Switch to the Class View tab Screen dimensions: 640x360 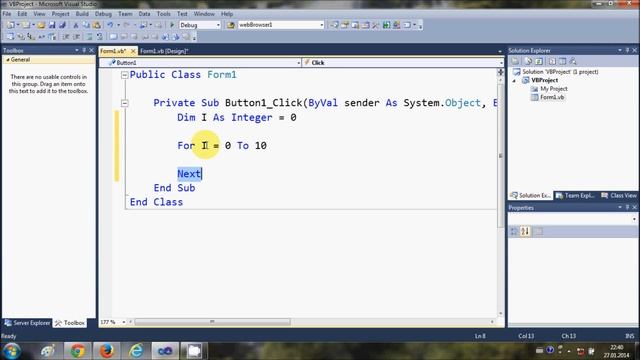coord(619,196)
